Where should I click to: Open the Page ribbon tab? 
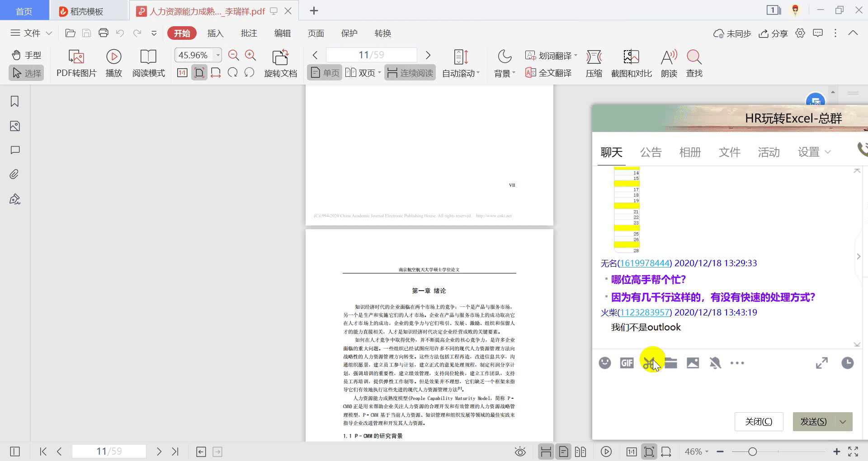(316, 33)
